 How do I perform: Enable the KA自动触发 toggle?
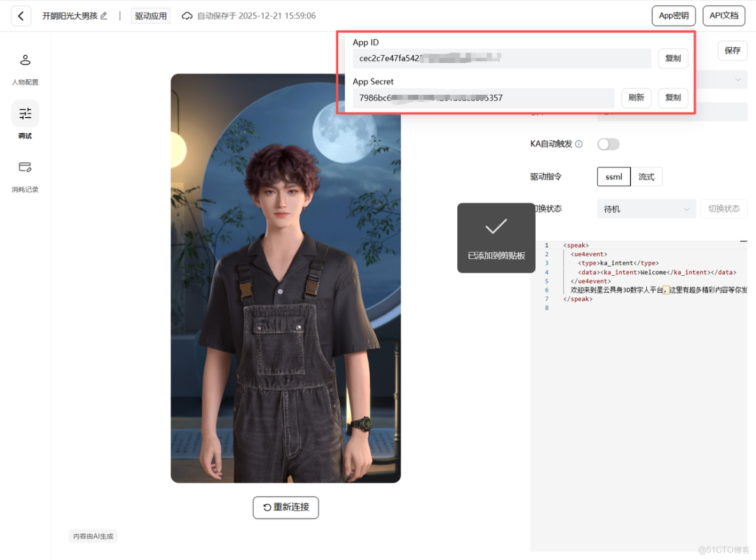[608, 144]
